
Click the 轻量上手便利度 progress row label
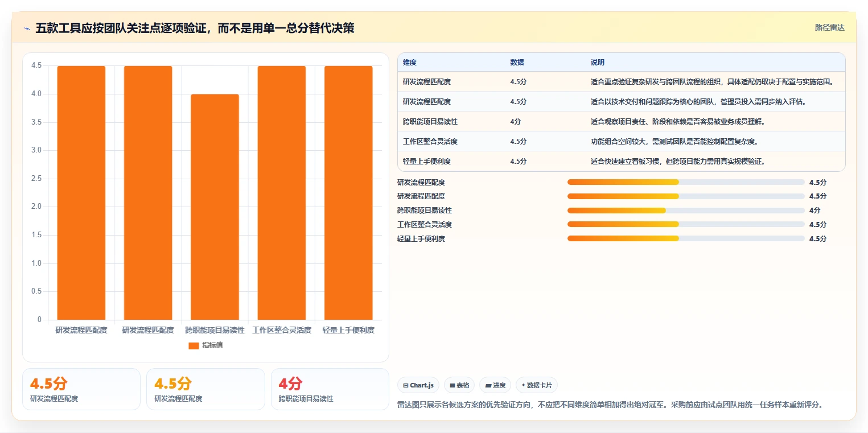click(x=421, y=239)
